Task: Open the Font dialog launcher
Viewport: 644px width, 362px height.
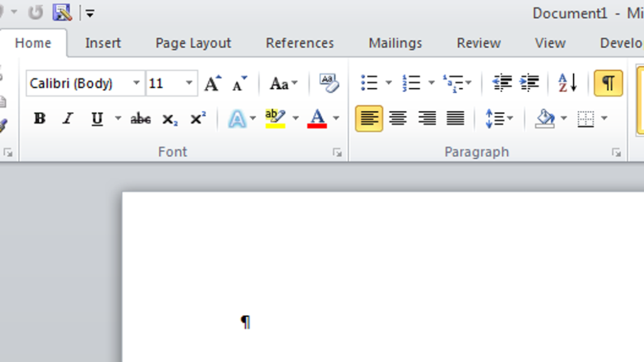Action: coord(337,152)
